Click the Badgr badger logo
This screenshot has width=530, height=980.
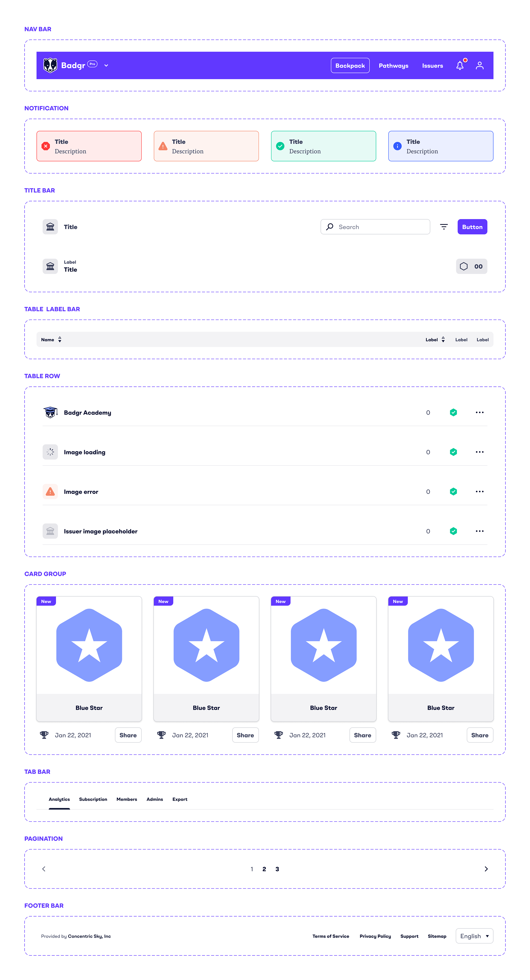(x=50, y=65)
